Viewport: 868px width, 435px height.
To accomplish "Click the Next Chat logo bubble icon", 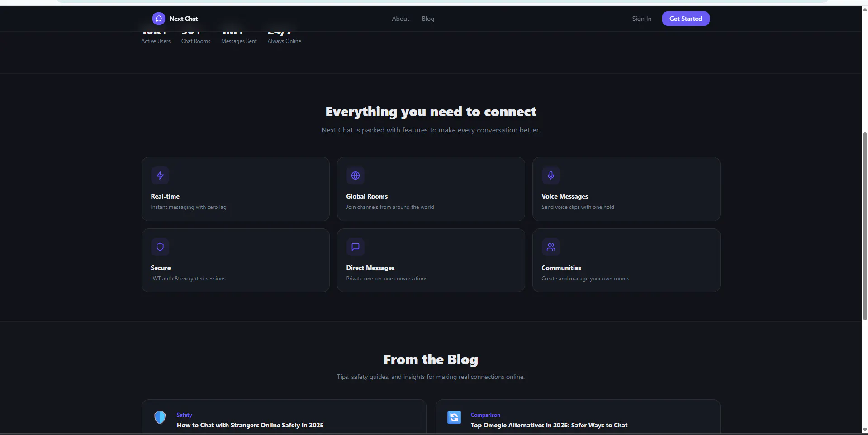I will (x=158, y=19).
